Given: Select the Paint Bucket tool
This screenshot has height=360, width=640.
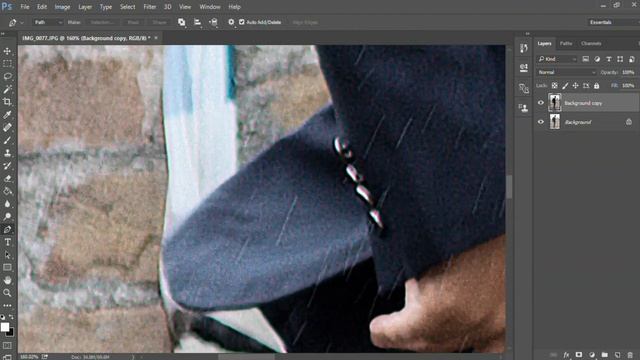Looking at the screenshot, I should click(7, 191).
